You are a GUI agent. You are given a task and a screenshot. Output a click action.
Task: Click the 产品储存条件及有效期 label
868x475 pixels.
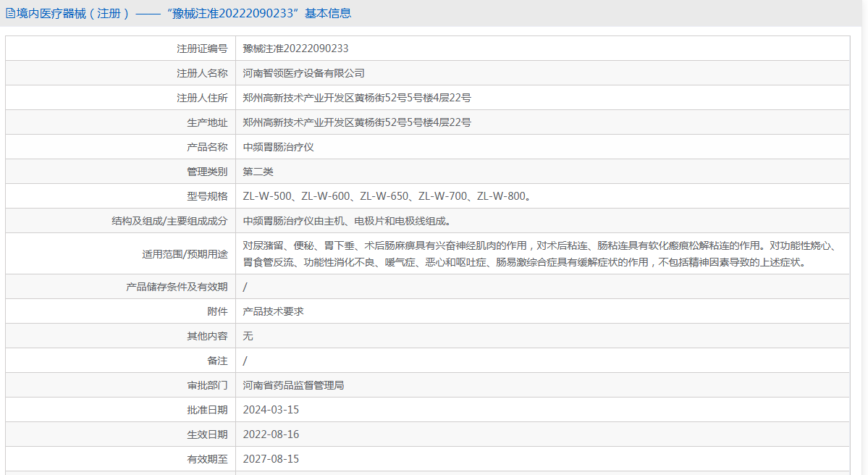click(x=177, y=287)
